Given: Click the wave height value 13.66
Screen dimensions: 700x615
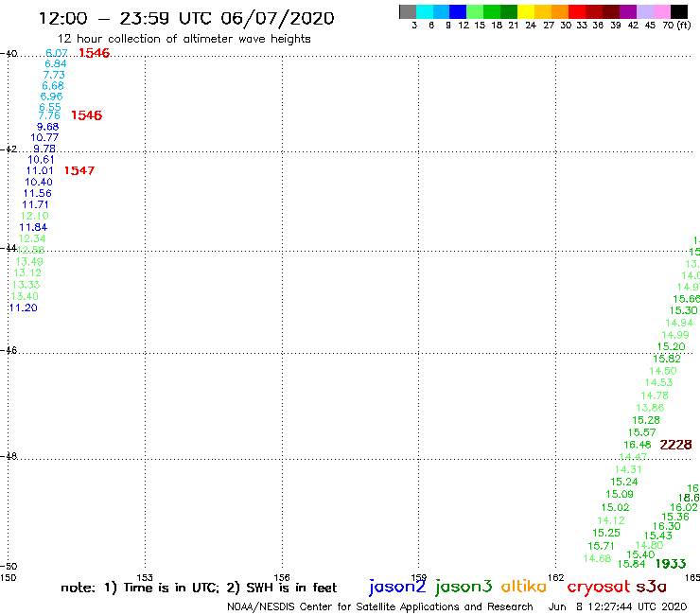Looking at the screenshot, I should point(650,408).
